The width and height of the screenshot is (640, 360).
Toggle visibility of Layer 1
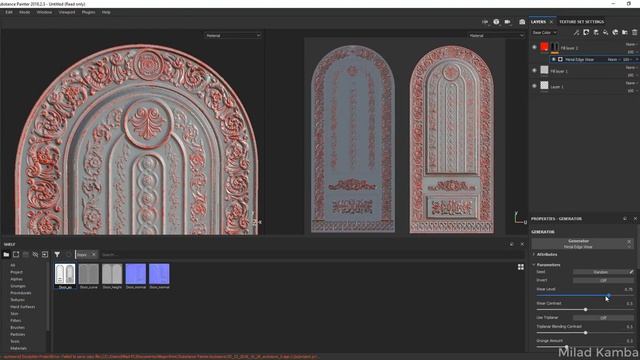(534, 86)
